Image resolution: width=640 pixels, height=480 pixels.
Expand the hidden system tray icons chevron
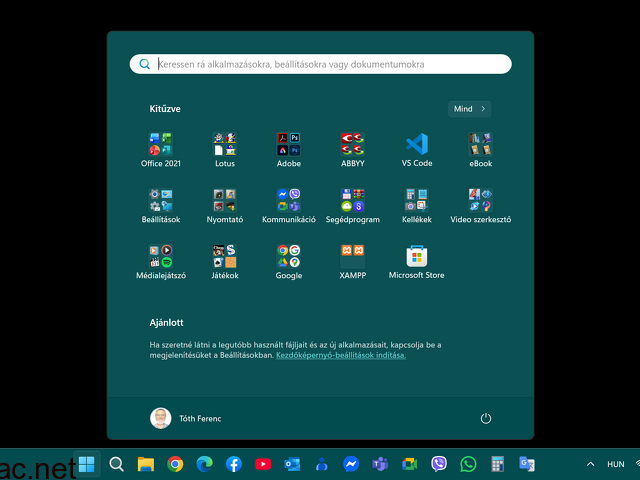590,464
